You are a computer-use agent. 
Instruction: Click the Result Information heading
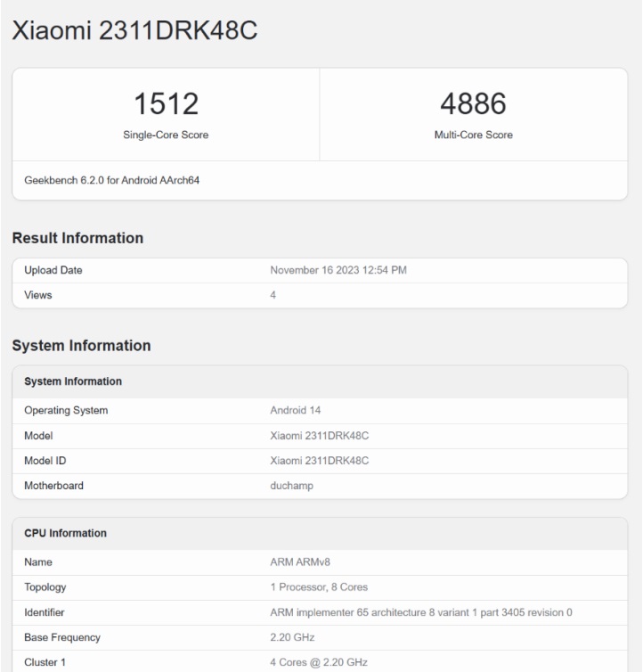(77, 238)
